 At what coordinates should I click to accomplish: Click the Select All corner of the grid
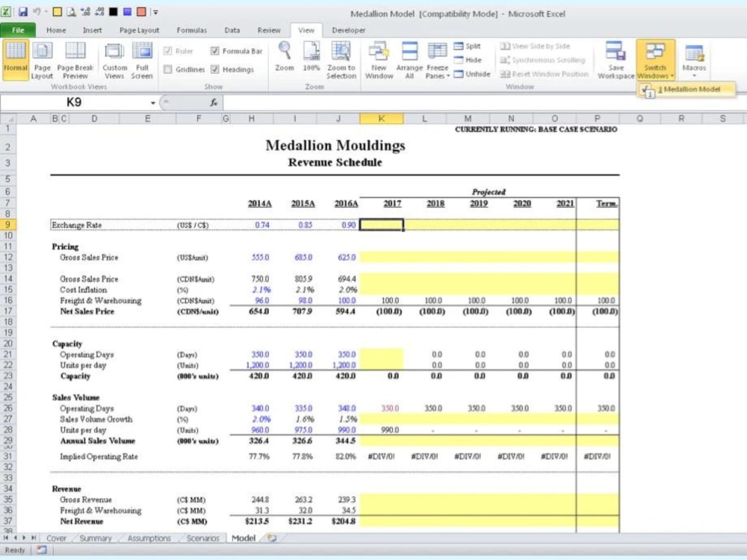(8, 118)
